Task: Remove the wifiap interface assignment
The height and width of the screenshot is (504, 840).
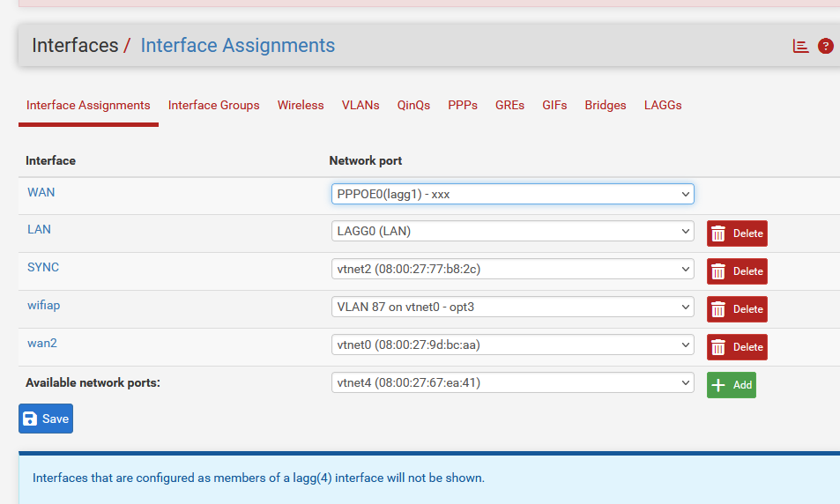Action: pyautogui.click(x=737, y=309)
